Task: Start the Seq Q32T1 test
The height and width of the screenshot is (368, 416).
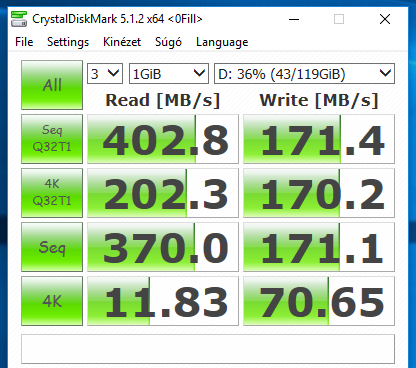Action: coord(52,139)
